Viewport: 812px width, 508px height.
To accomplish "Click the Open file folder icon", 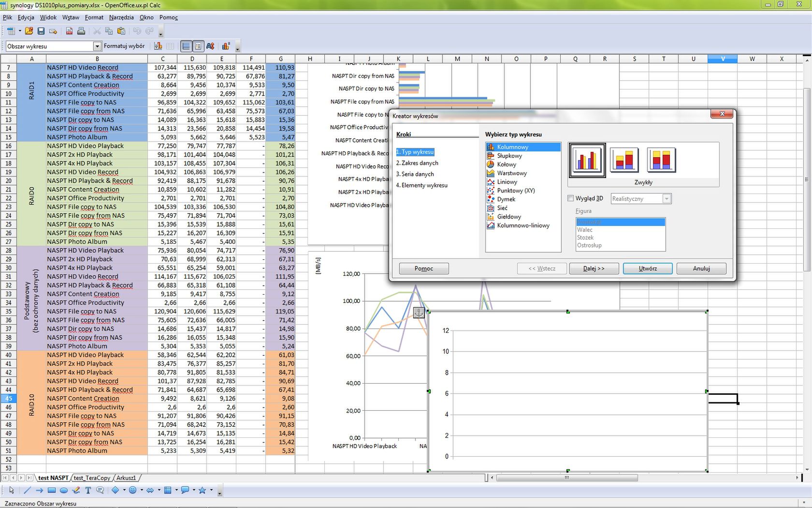I will [29, 31].
